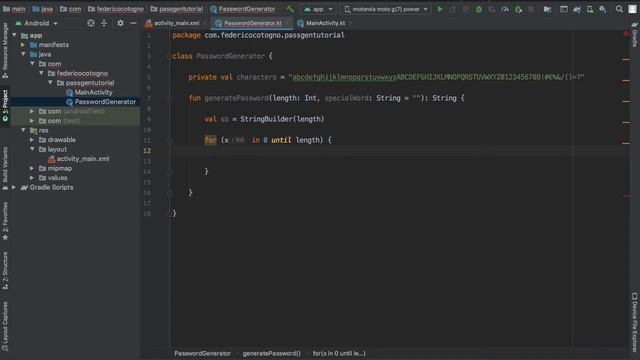
Task: Click Select Opened File target icon in Project panel
Action: point(91,23)
